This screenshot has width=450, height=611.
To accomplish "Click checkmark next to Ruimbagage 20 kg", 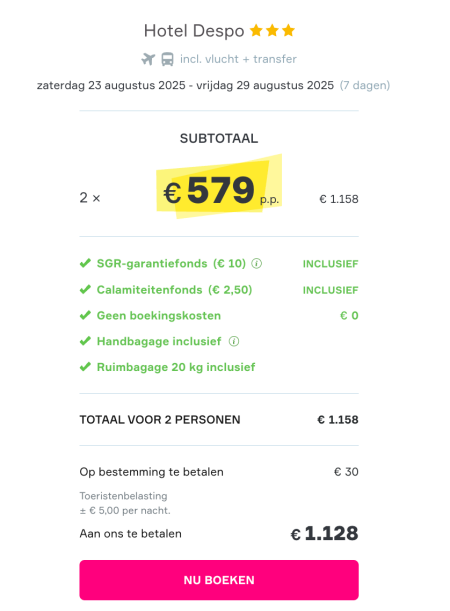I will tap(85, 367).
